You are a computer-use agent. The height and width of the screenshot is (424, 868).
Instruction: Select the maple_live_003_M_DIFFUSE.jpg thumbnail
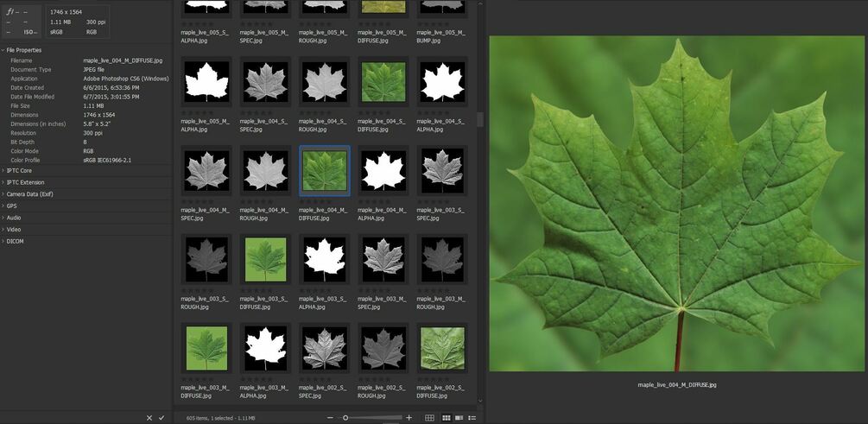click(206, 348)
